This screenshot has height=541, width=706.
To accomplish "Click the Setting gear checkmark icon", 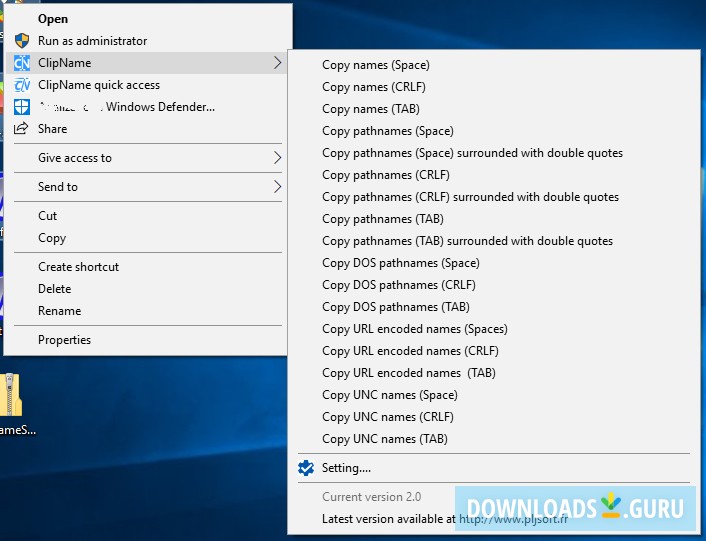I will coord(306,468).
